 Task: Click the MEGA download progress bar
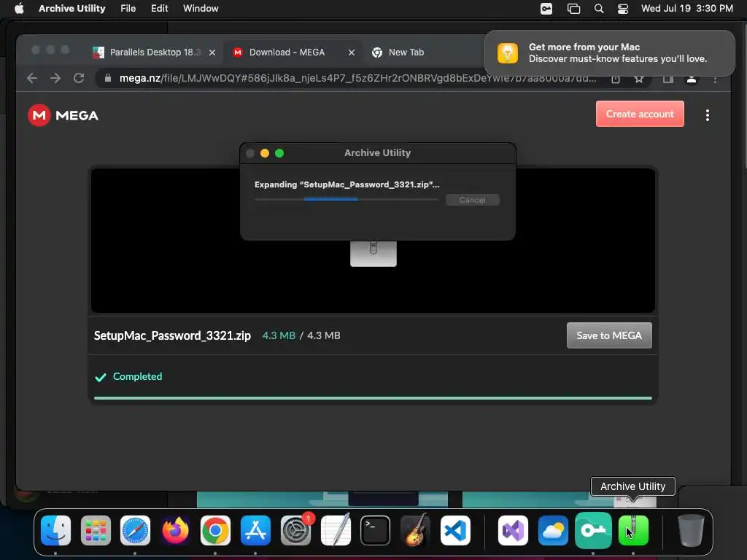pyautogui.click(x=373, y=397)
